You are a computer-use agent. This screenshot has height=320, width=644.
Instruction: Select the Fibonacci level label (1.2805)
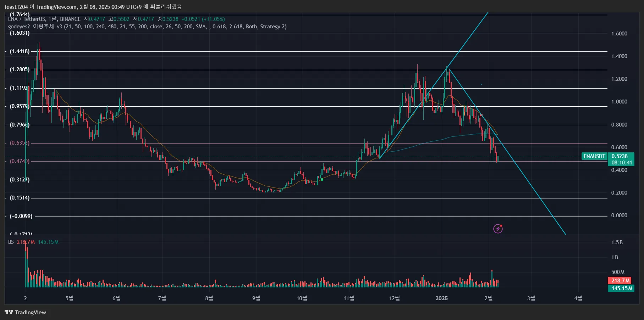pyautogui.click(x=20, y=69)
